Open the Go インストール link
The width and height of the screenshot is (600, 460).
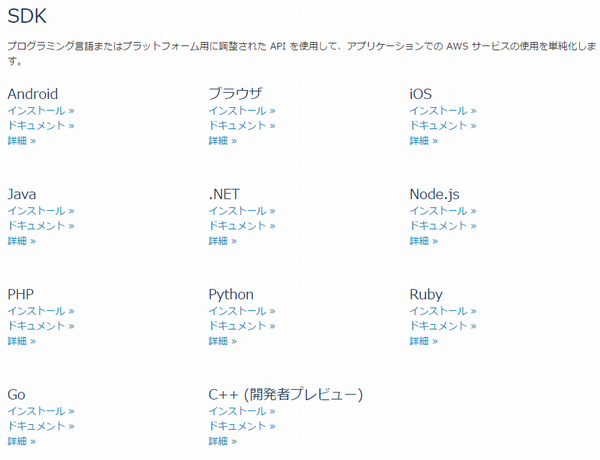40,411
